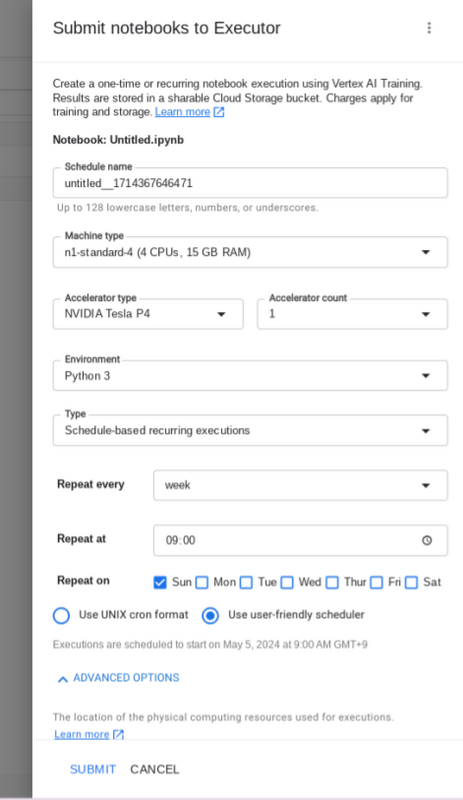The height and width of the screenshot is (800, 463).
Task: Open the Learn more link in the description
Action: [x=182, y=112]
